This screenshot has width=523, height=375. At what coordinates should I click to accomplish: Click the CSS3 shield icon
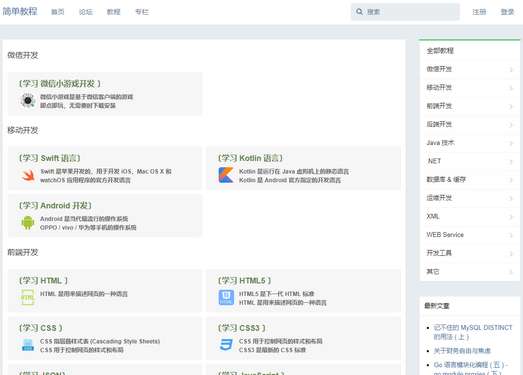click(226, 345)
